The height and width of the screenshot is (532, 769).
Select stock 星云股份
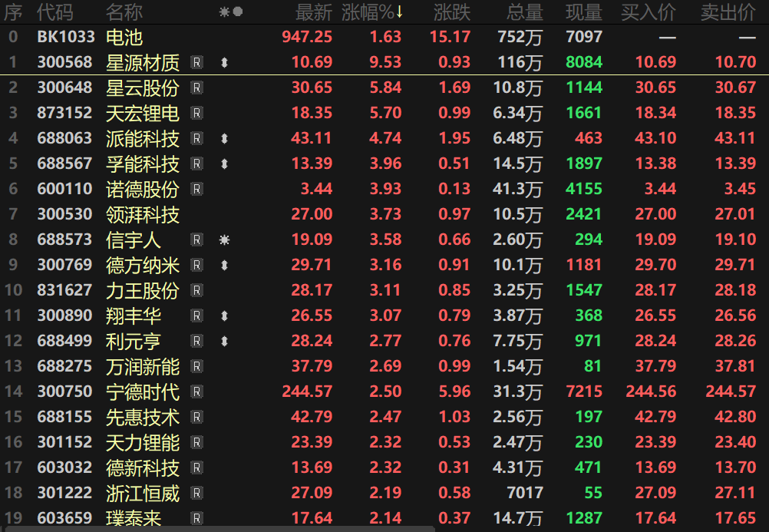coord(143,88)
